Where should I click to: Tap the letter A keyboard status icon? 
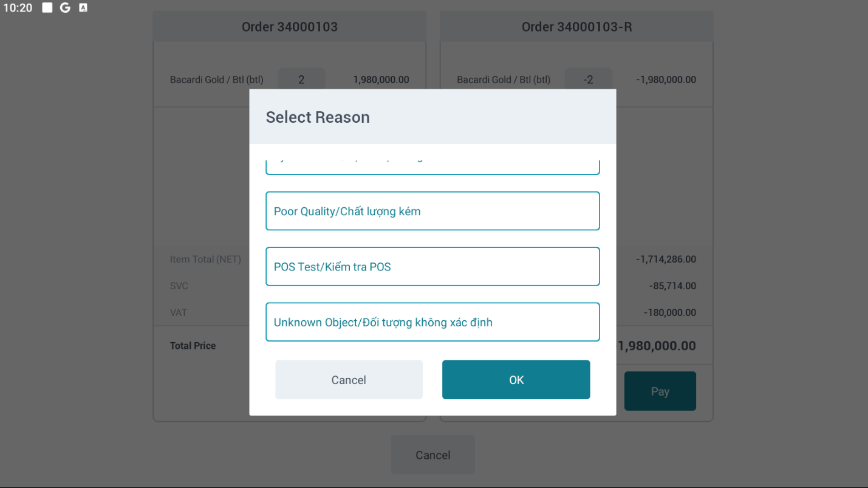pos(83,8)
